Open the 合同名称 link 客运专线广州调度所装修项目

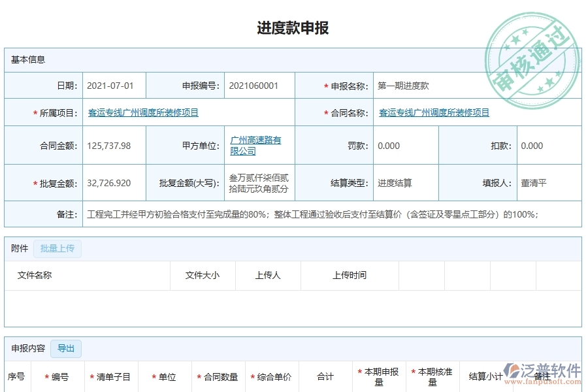click(x=434, y=112)
